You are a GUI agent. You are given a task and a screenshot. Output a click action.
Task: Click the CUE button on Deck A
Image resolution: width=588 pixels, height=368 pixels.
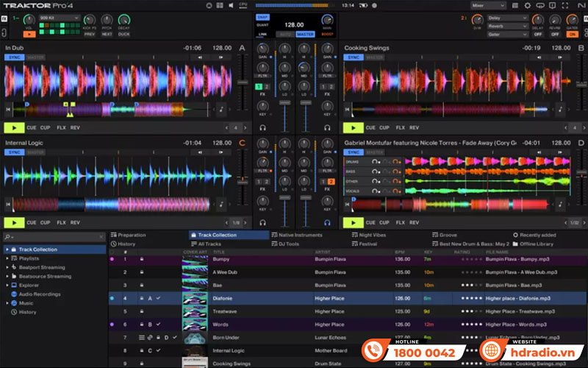[32, 127]
